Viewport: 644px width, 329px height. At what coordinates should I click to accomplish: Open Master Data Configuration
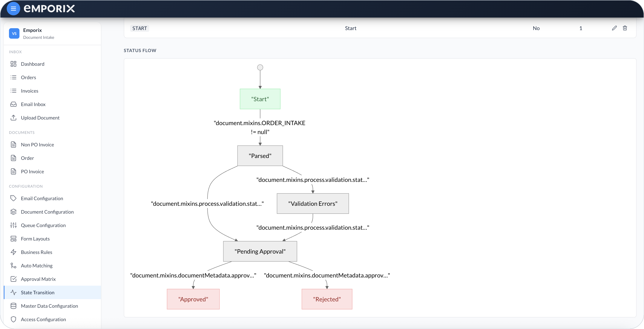pyautogui.click(x=53, y=306)
